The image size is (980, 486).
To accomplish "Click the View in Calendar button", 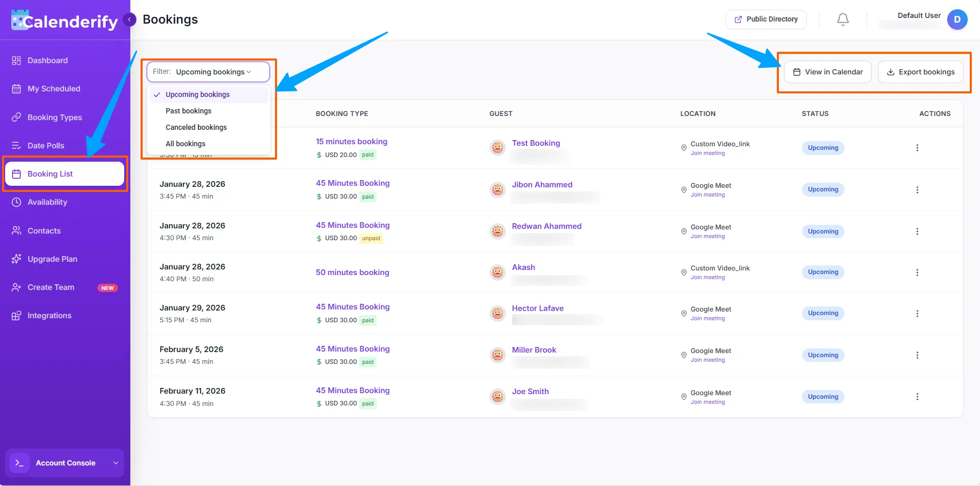I will tap(827, 72).
